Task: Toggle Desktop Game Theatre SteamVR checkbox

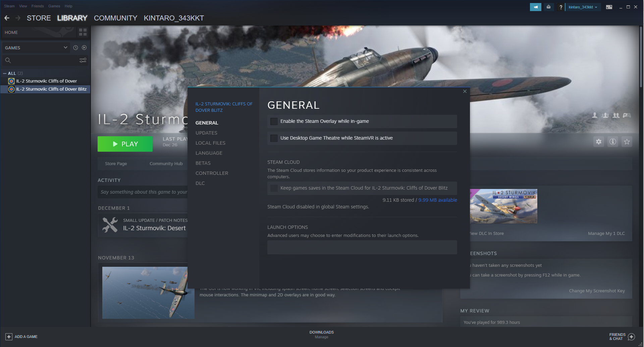Action: [274, 138]
